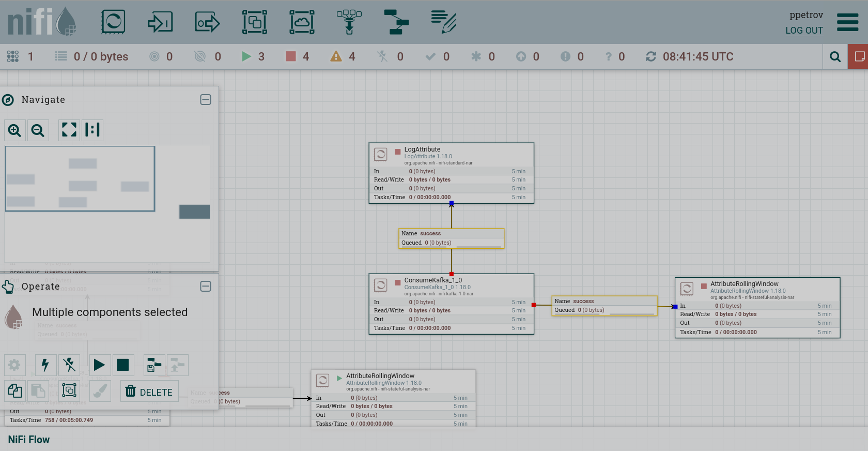Click the locally modified asterisk status icon
Screen dimensions: 868x451
point(476,56)
